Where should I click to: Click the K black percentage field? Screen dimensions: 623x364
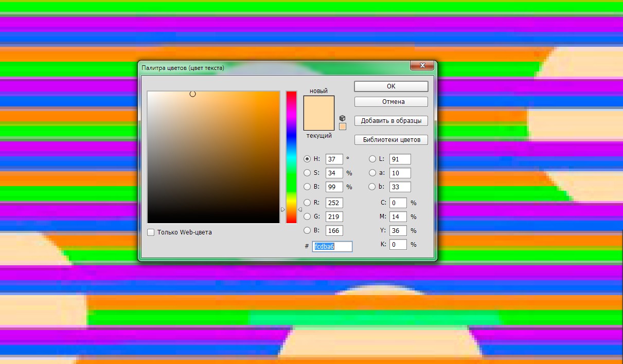(x=398, y=244)
